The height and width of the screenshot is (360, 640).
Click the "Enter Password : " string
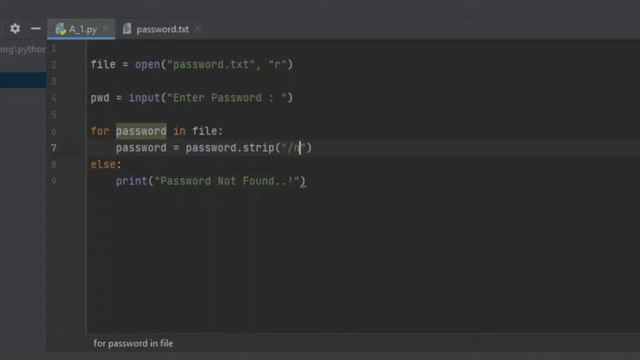pos(227,98)
